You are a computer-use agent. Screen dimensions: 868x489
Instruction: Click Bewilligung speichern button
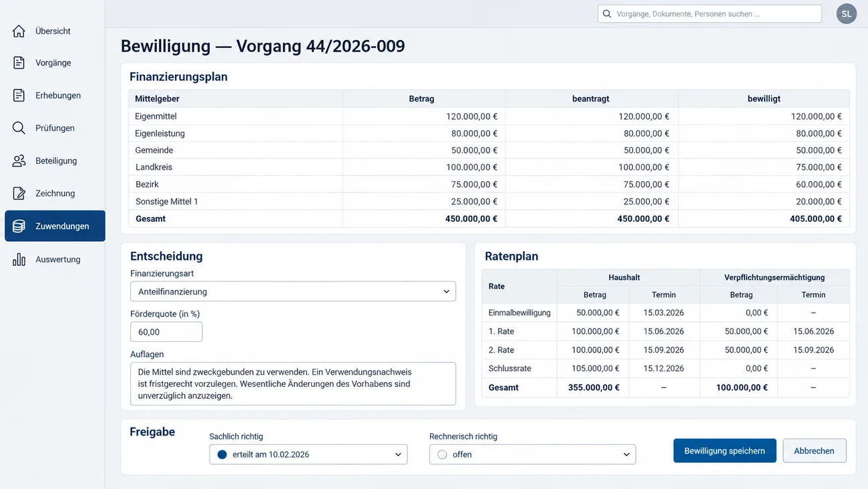pos(724,451)
